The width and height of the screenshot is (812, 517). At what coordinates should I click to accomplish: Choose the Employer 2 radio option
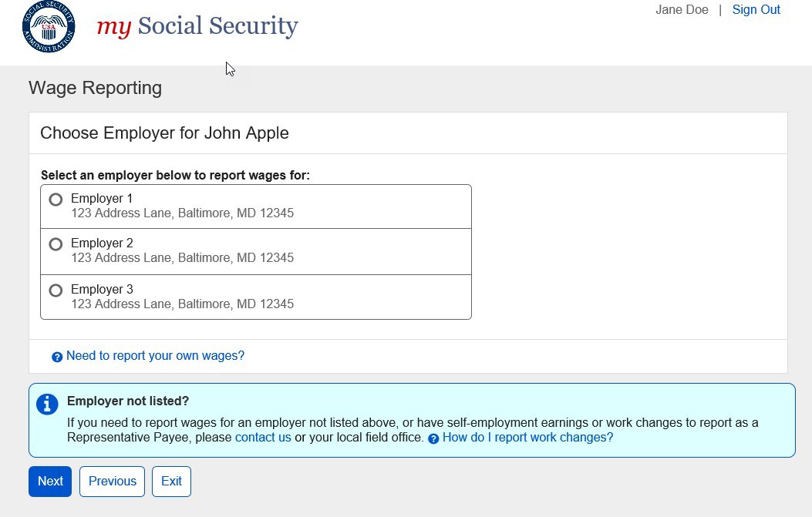pyautogui.click(x=56, y=244)
